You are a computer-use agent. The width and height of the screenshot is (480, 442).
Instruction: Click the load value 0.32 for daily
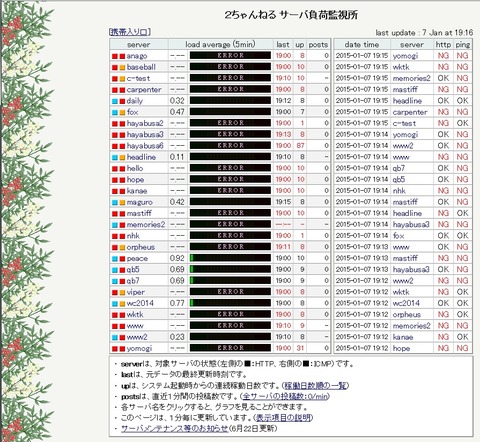[177, 101]
